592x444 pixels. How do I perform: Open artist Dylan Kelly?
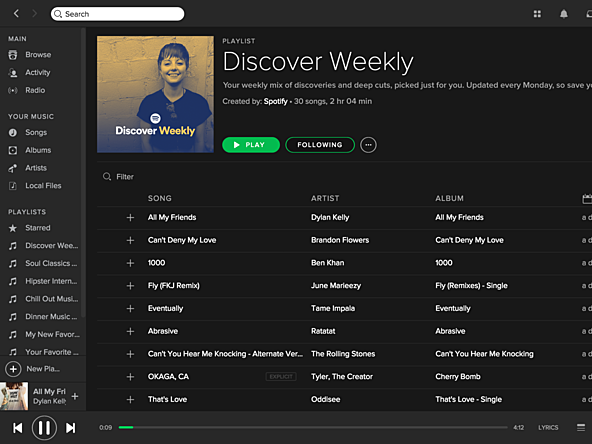[330, 217]
